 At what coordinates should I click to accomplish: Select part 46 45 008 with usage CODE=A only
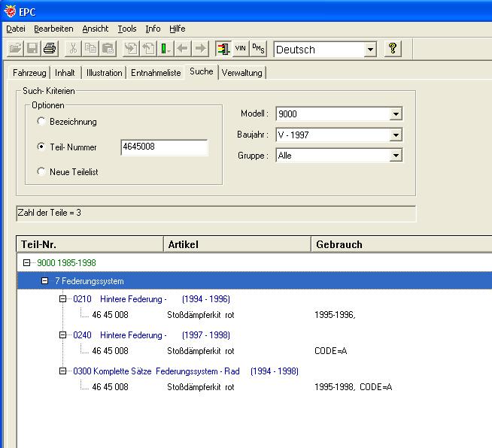pos(110,351)
